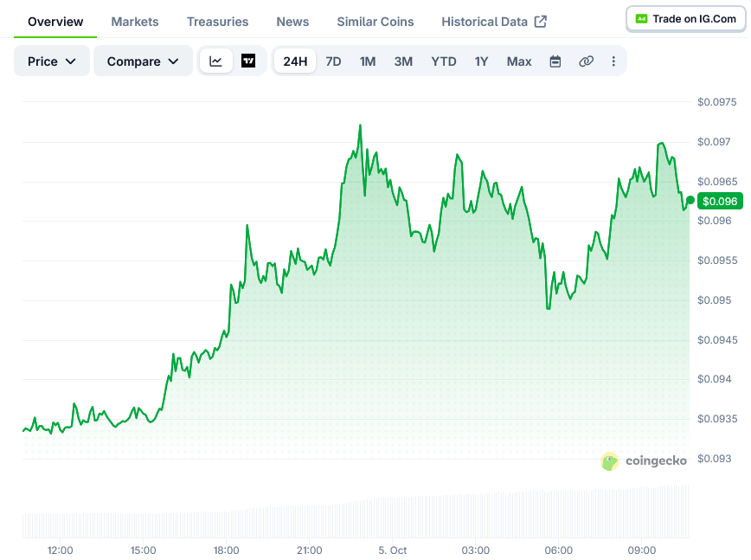This screenshot has height=560, width=751.
Task: Click the external link icon beside Historical Data
Action: click(x=540, y=22)
